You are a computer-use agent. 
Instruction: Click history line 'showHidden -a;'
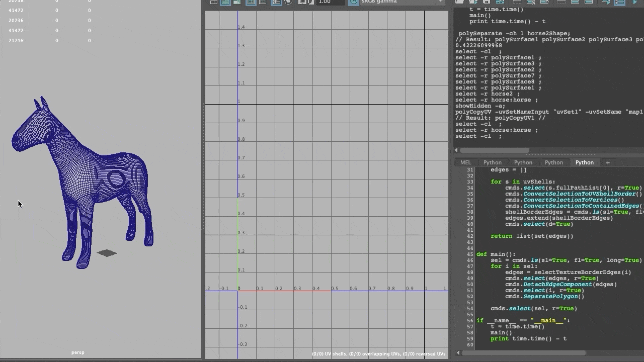(x=480, y=106)
